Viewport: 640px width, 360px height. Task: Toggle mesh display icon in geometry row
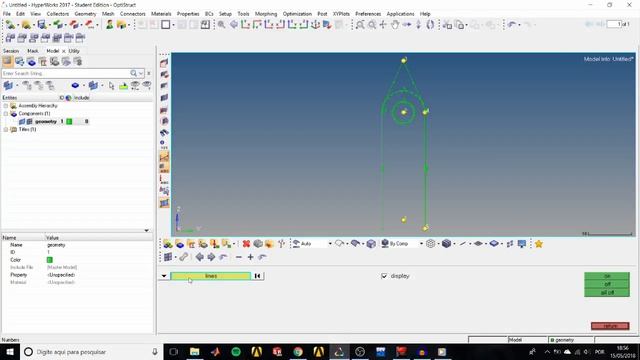pos(29,122)
